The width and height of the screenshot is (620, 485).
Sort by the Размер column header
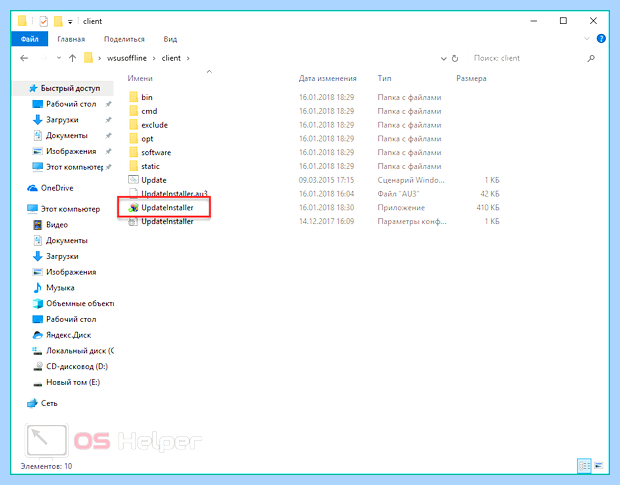point(471,78)
